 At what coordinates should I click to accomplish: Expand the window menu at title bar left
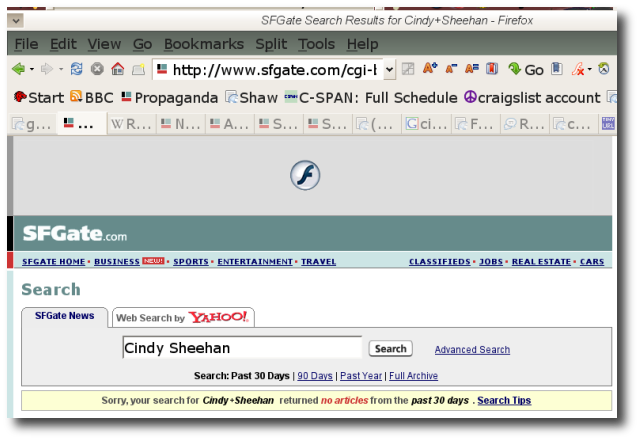(x=16, y=19)
